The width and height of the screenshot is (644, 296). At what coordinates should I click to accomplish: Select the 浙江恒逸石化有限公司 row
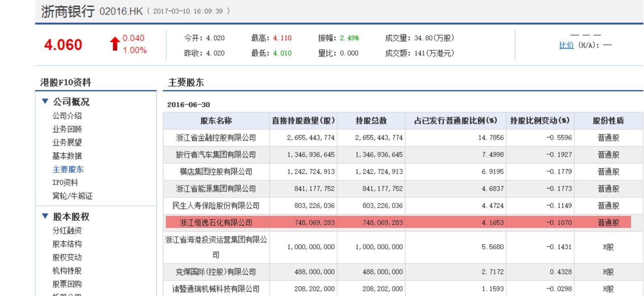[x=403, y=222]
